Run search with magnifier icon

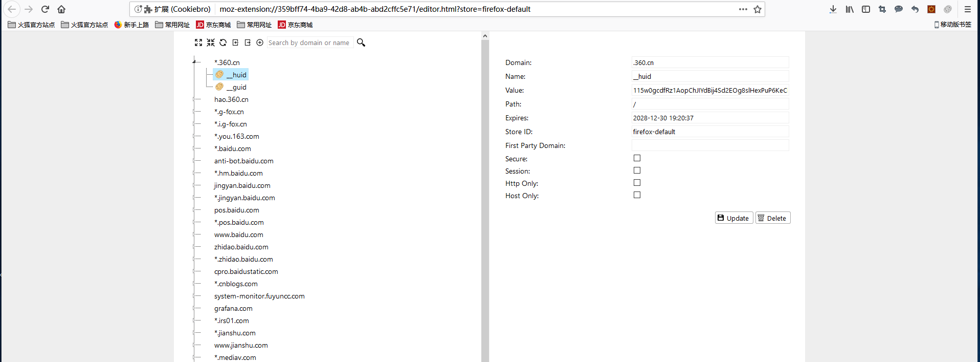pos(361,42)
